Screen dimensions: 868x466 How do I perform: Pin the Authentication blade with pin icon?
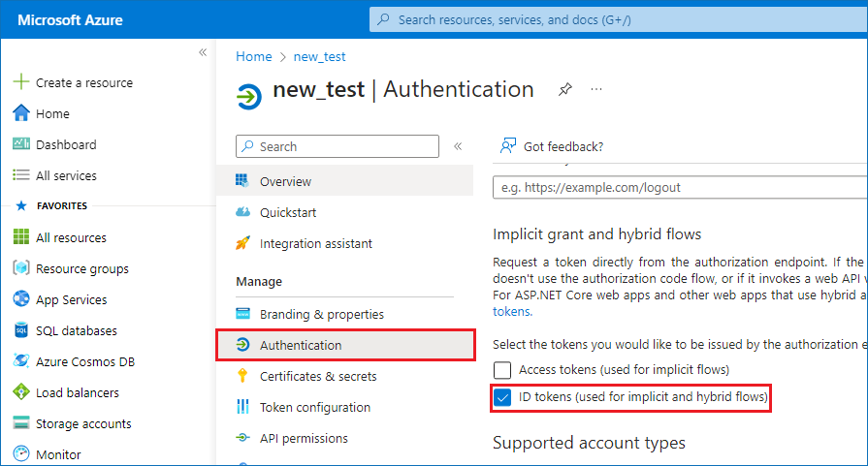point(564,89)
